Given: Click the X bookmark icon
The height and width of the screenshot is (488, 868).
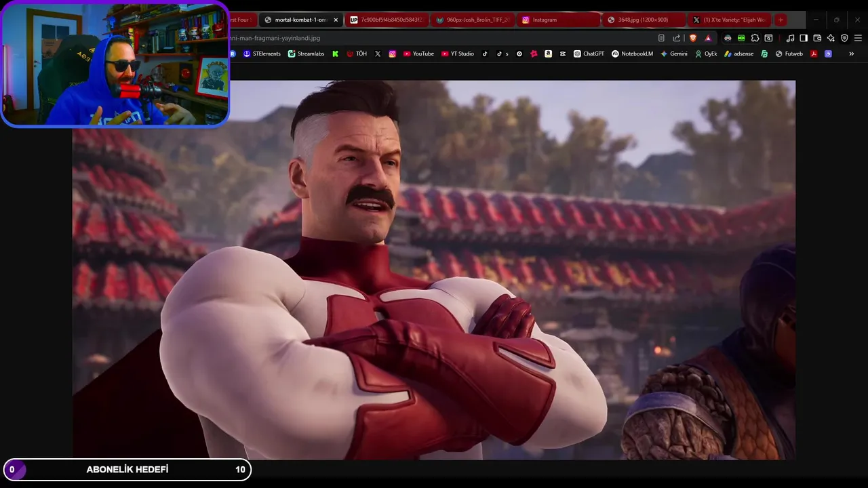Looking at the screenshot, I should pos(378,54).
